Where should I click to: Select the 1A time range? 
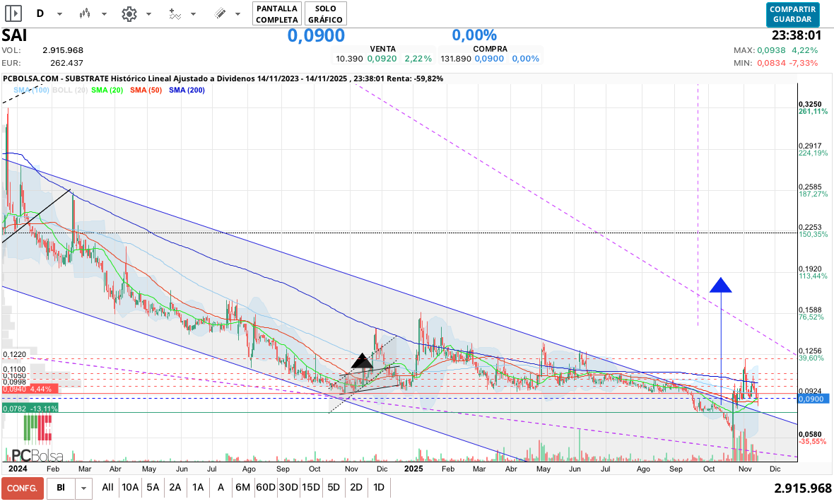click(x=198, y=487)
